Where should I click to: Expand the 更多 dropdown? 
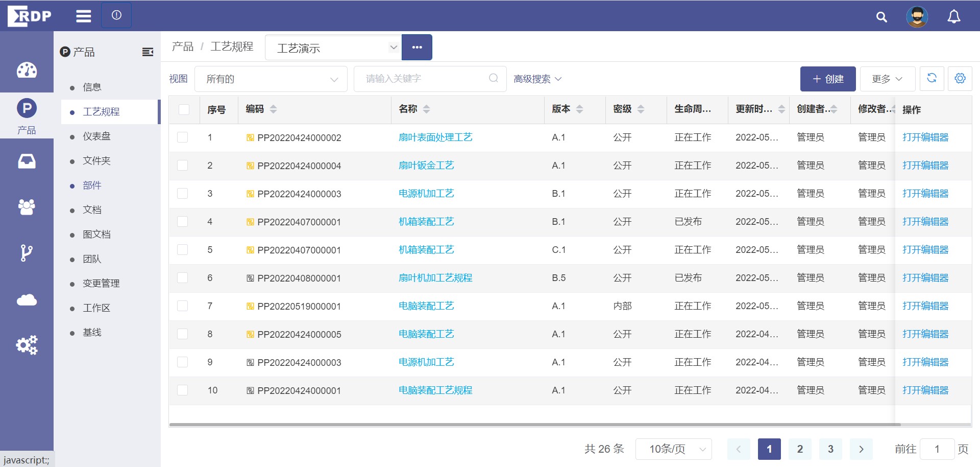887,79
